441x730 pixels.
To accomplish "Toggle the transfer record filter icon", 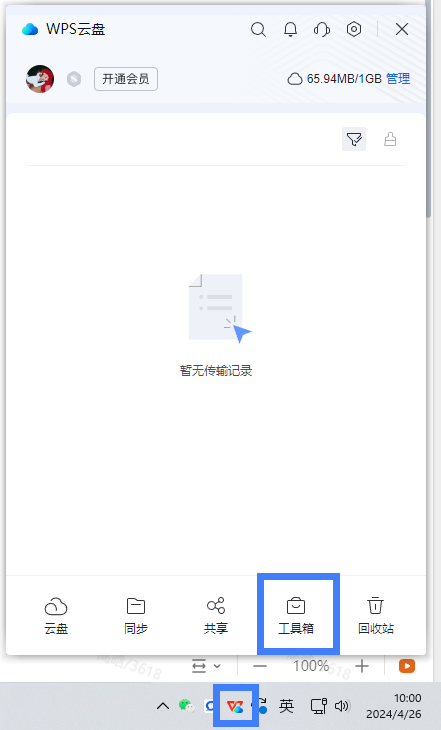I will [x=354, y=139].
